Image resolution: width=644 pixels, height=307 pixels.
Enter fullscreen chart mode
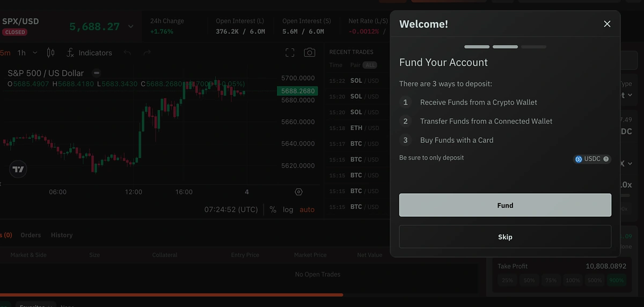tap(290, 53)
